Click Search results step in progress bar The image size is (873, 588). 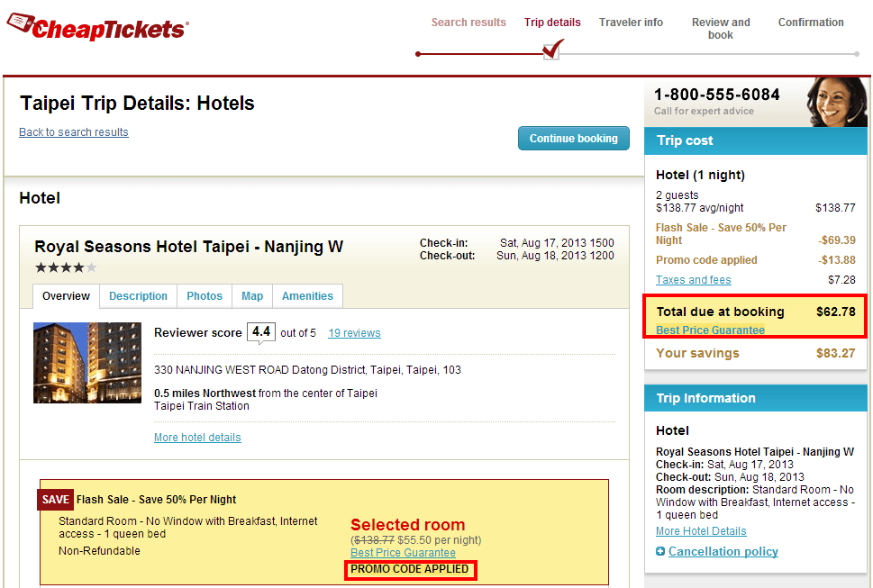coord(468,23)
